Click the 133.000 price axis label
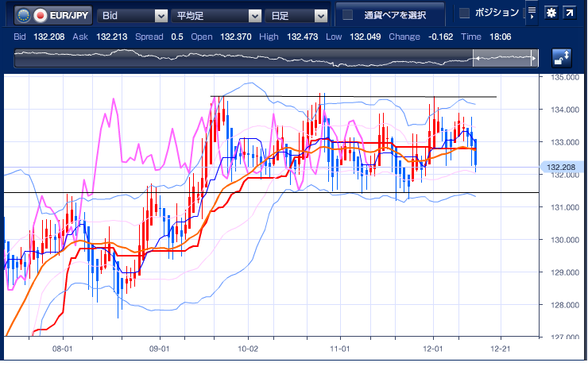Viewport: 588px width, 378px height. pos(565,142)
